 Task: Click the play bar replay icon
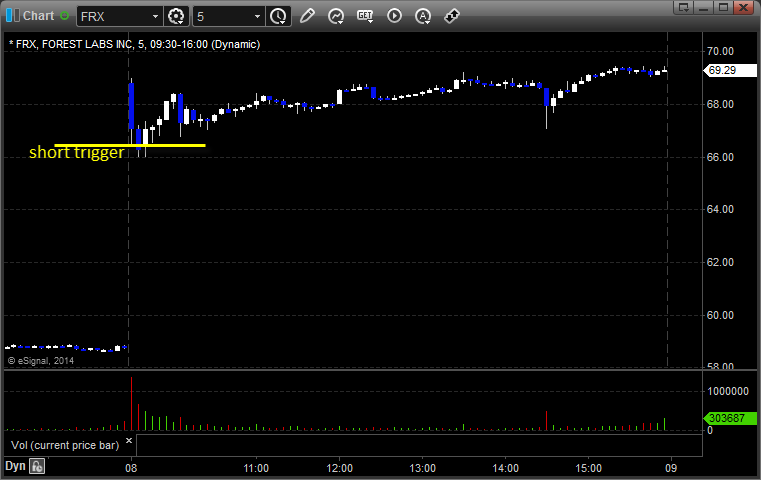394,16
